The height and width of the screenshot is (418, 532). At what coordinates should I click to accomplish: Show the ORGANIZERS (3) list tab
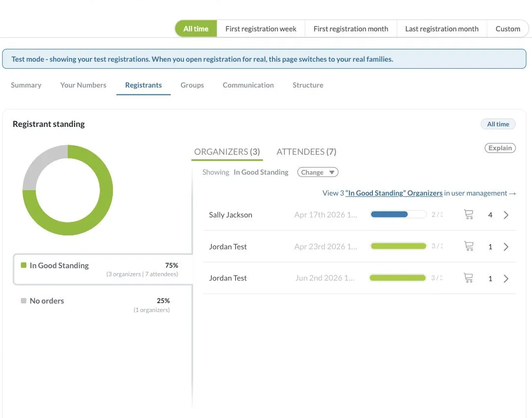(x=227, y=152)
